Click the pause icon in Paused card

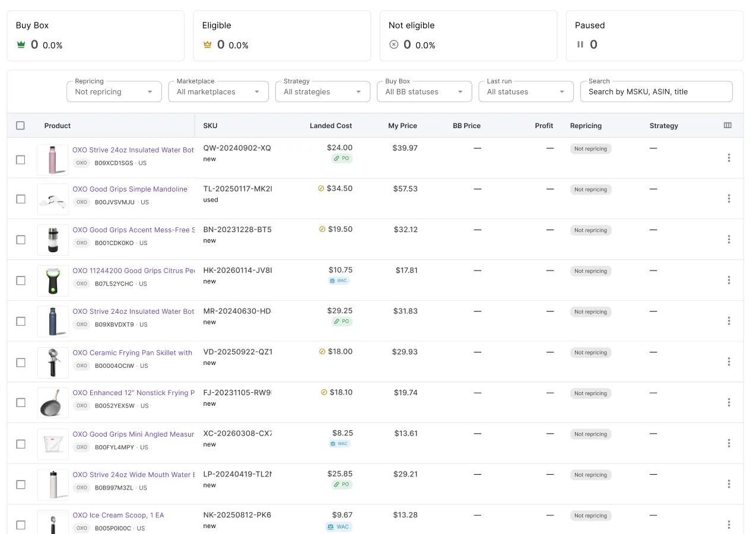click(x=580, y=44)
